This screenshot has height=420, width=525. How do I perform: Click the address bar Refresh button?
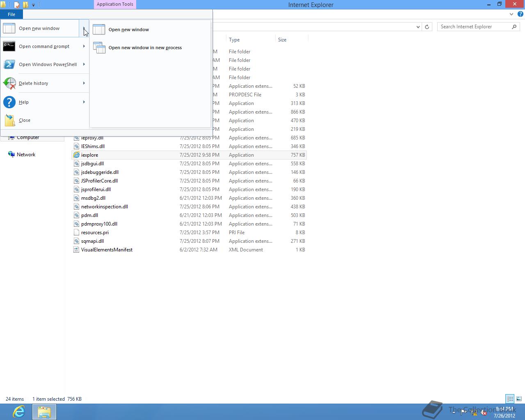[x=427, y=27]
